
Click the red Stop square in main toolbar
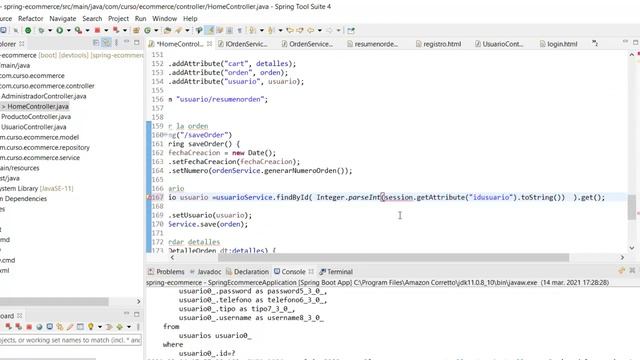[x=97, y=30]
